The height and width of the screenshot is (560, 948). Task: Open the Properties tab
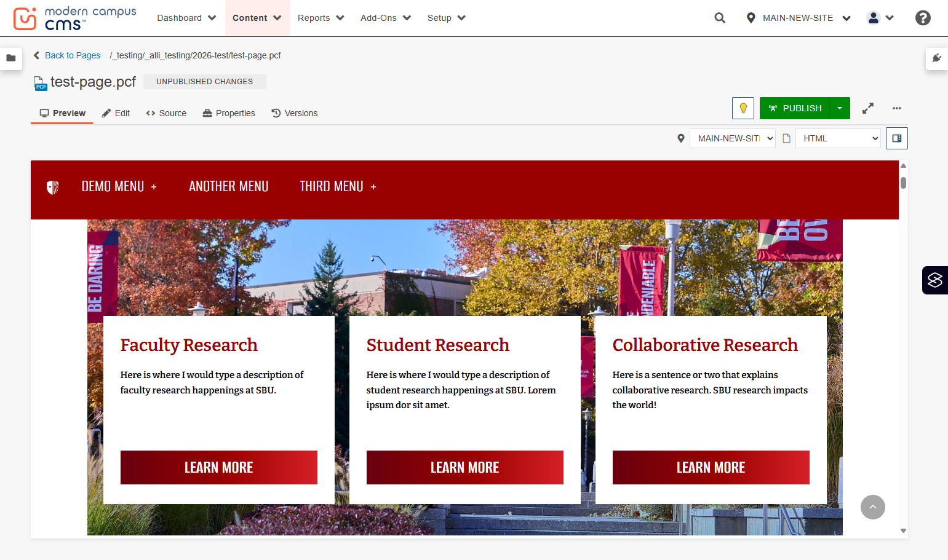229,113
